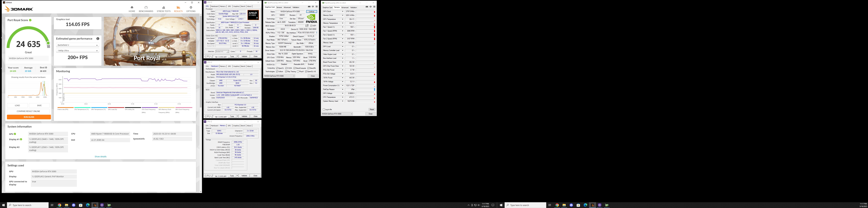Show hidden icons in the system tray
The image size is (868, 208).
click(x=468, y=205)
